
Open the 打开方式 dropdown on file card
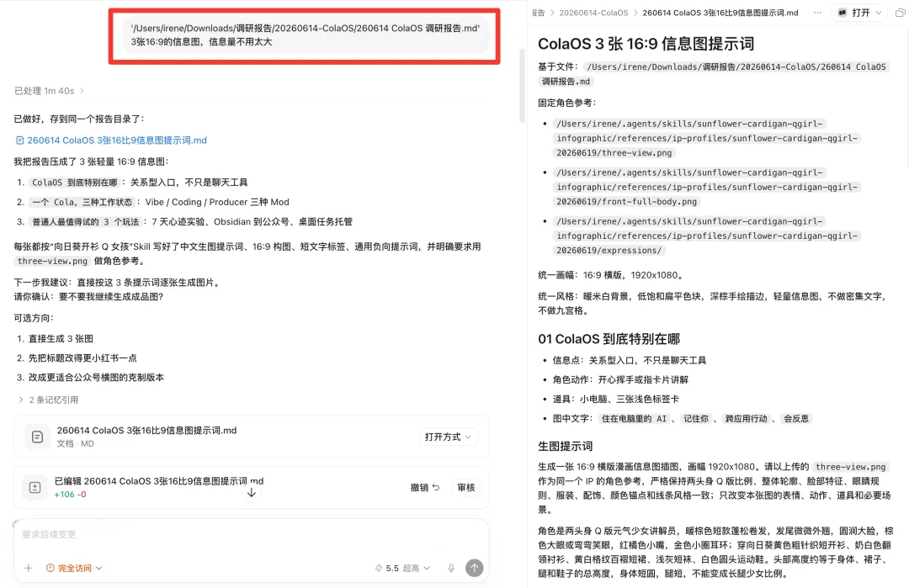click(x=448, y=437)
